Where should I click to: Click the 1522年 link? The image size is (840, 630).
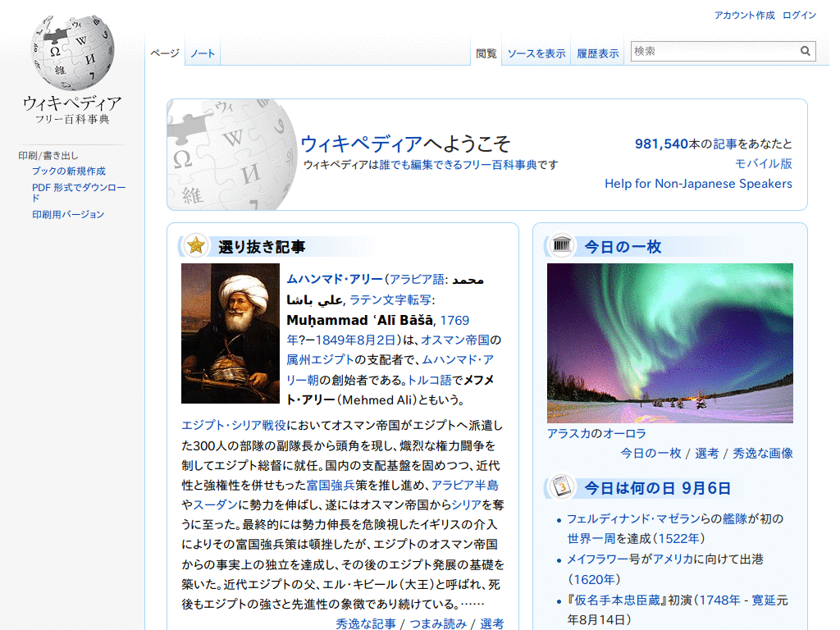point(678,538)
